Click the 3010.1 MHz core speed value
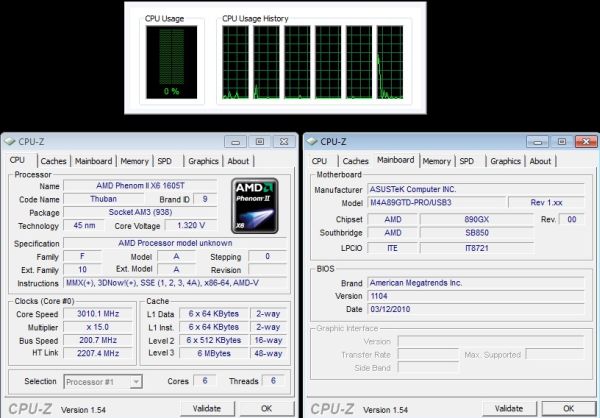 click(98, 314)
